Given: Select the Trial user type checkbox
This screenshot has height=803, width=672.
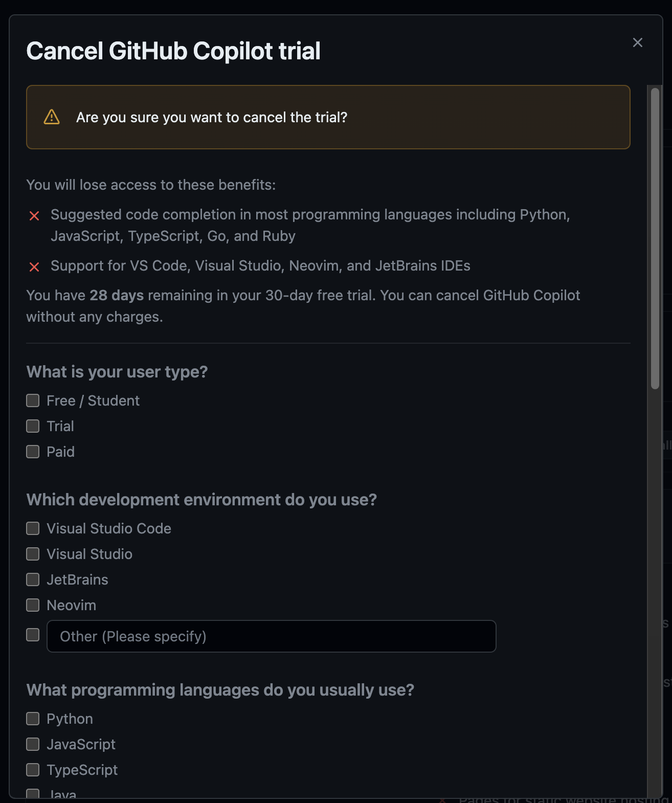Looking at the screenshot, I should pos(33,426).
